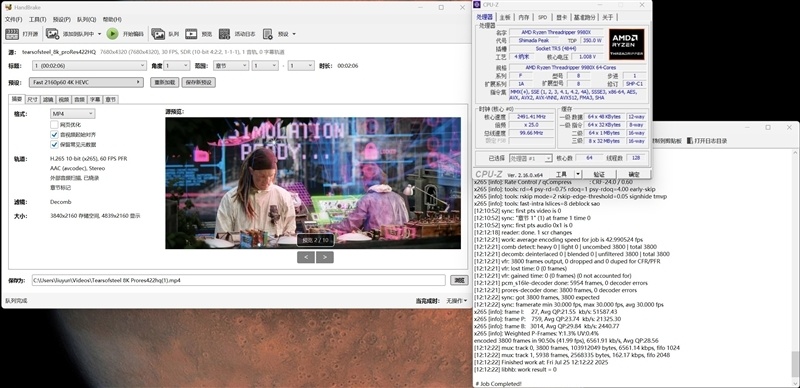Click the Add to Queue (添加到队列中) icon
The image size is (800, 388).
click(52, 34)
